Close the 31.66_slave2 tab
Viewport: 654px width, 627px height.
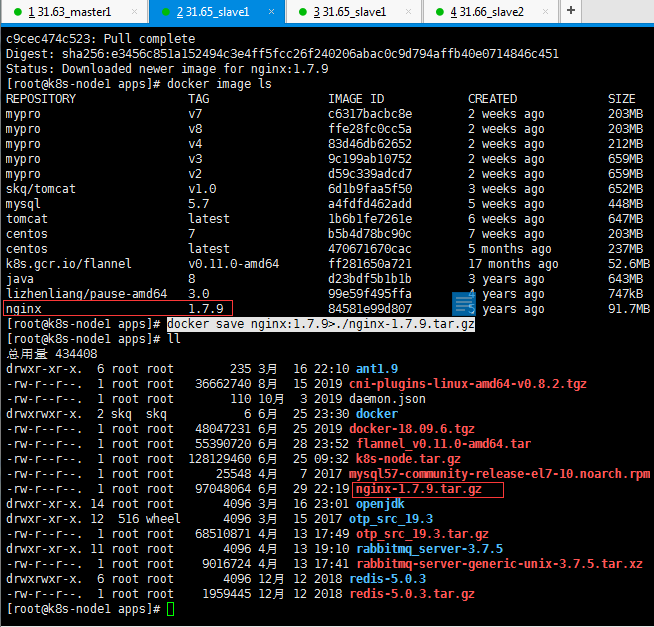tap(545, 12)
